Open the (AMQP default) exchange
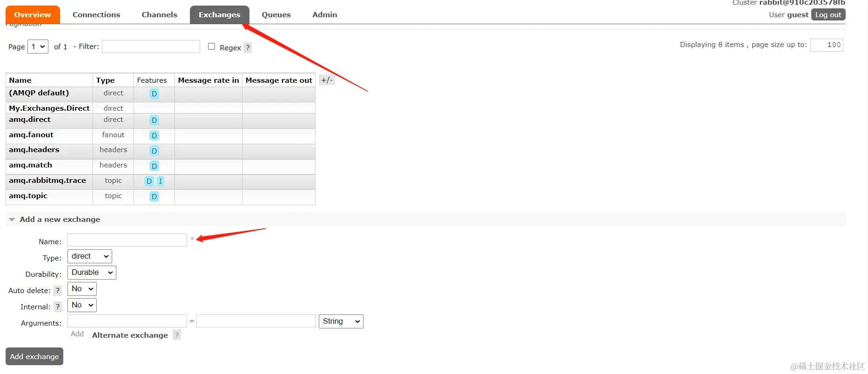Viewport: 868px width, 374px height. (x=39, y=93)
